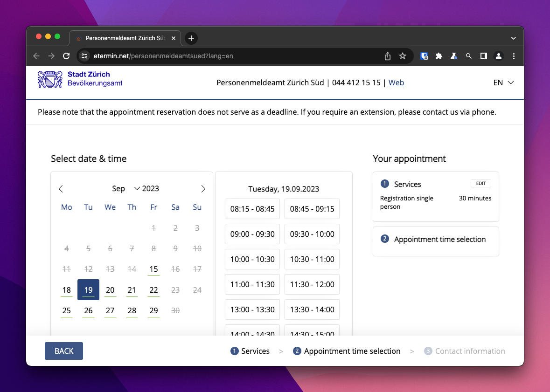Pick 11:00 - 11:30 time slot
550x392 pixels.
[252, 285]
